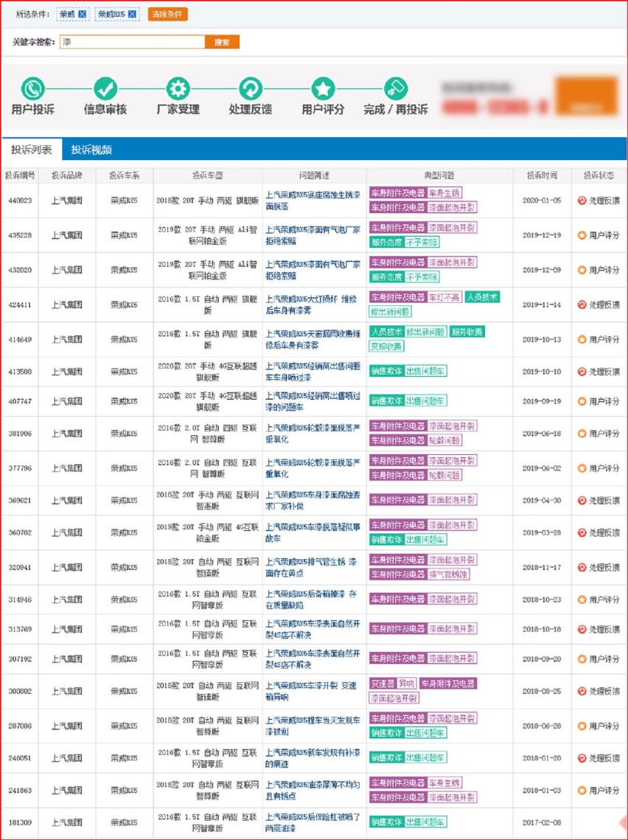Click the 投诉时间 column header
628x840 pixels.
(x=542, y=176)
